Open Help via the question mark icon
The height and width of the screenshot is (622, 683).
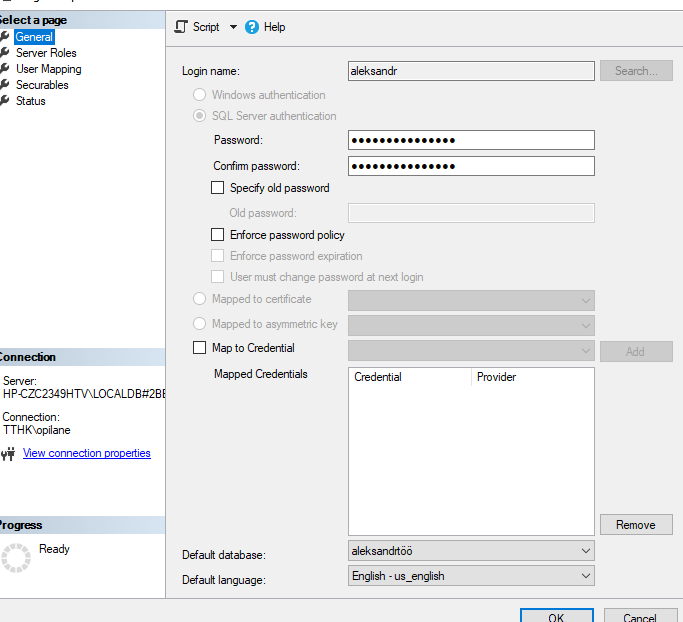(252, 27)
